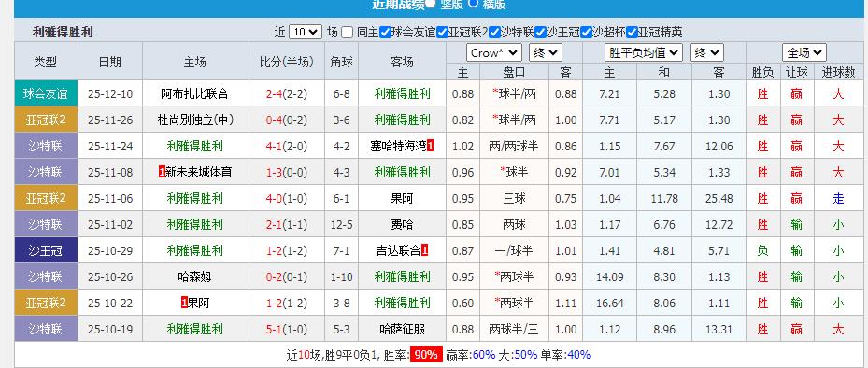Click the 0-2(0-1) score
This screenshot has height=368, width=868.
click(286, 276)
